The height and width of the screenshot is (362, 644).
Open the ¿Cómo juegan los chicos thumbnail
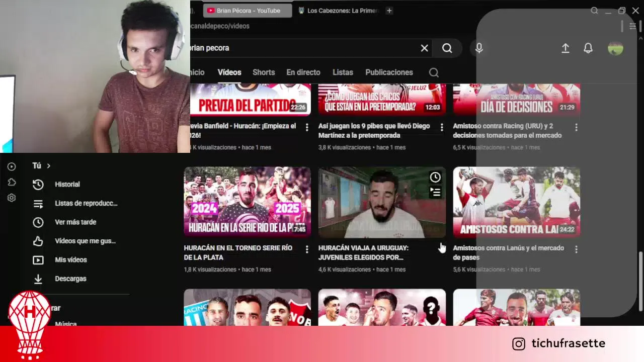(x=382, y=100)
